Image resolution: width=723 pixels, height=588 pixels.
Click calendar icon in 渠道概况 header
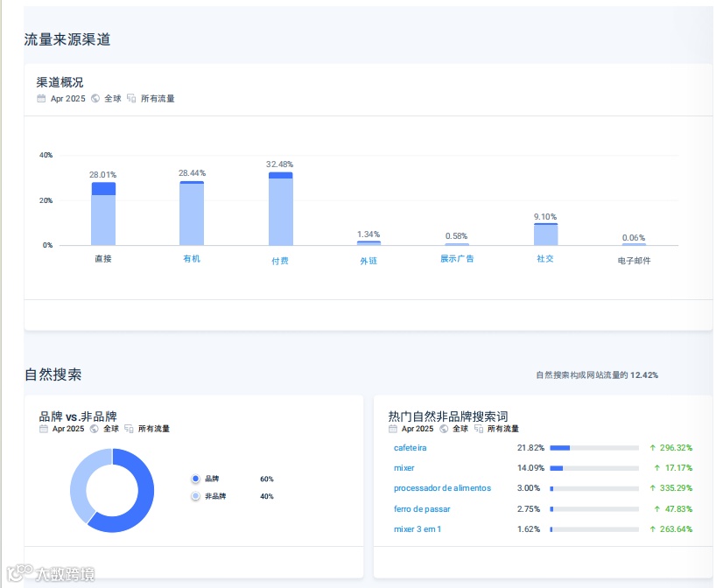click(41, 98)
